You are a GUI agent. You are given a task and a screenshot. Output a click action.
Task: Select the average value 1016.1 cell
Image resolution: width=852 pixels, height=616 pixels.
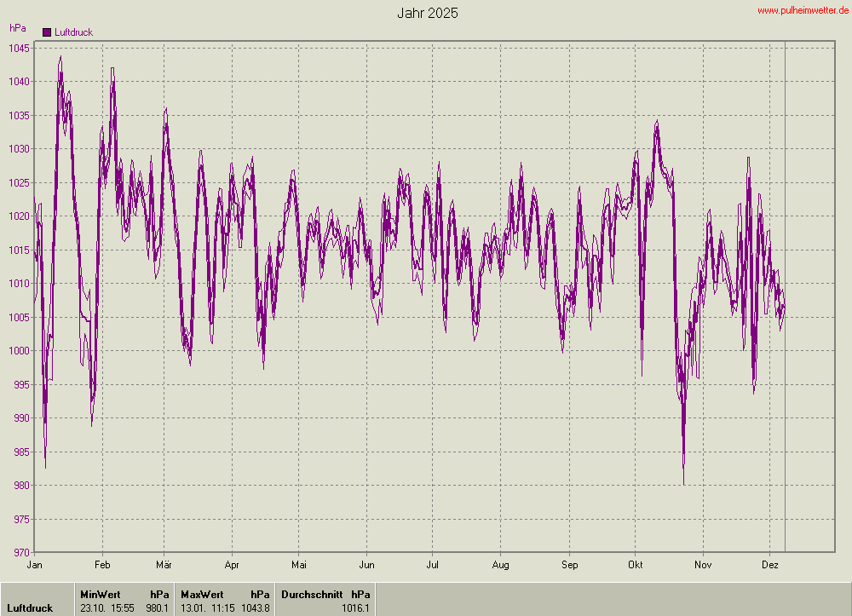[355, 608]
